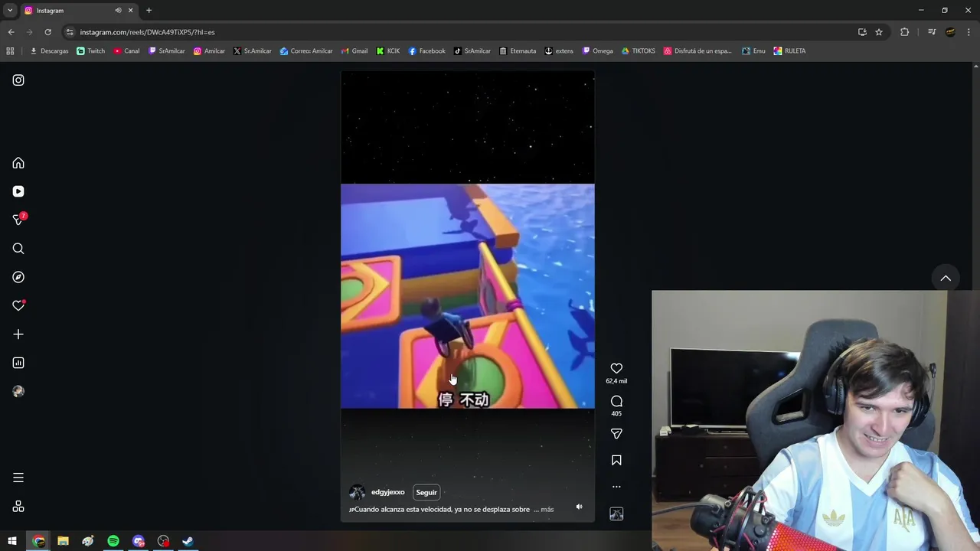Open File Explorer from the taskbar
980x551 pixels.
coord(63,541)
